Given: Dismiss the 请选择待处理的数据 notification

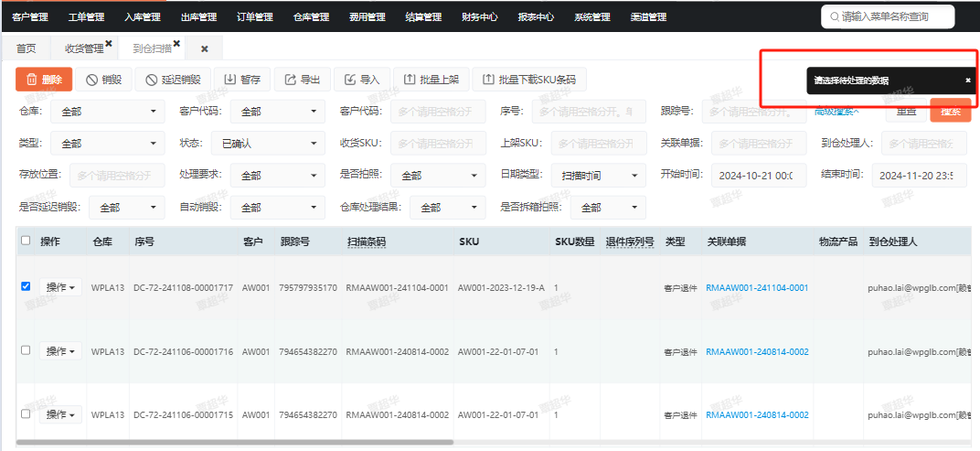Looking at the screenshot, I should tap(968, 81).
